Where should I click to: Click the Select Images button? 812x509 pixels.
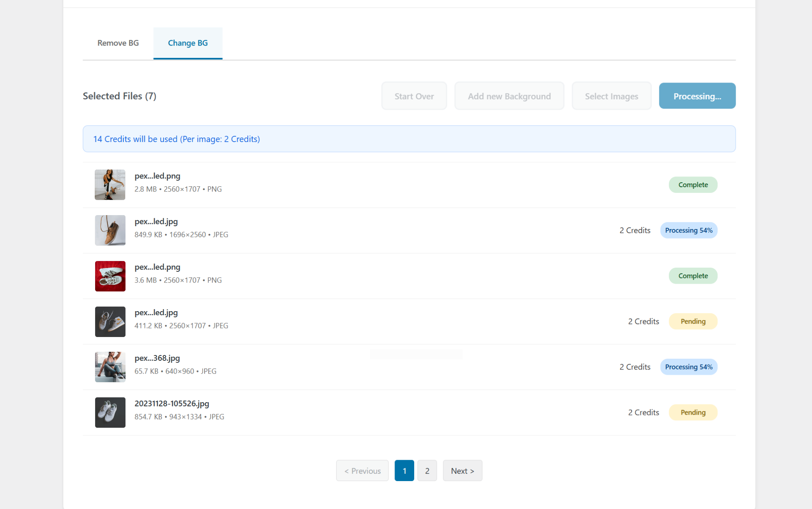[611, 96]
